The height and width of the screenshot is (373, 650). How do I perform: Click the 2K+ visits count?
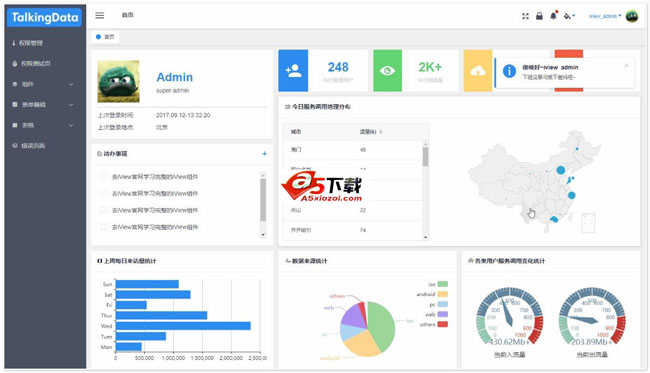430,67
